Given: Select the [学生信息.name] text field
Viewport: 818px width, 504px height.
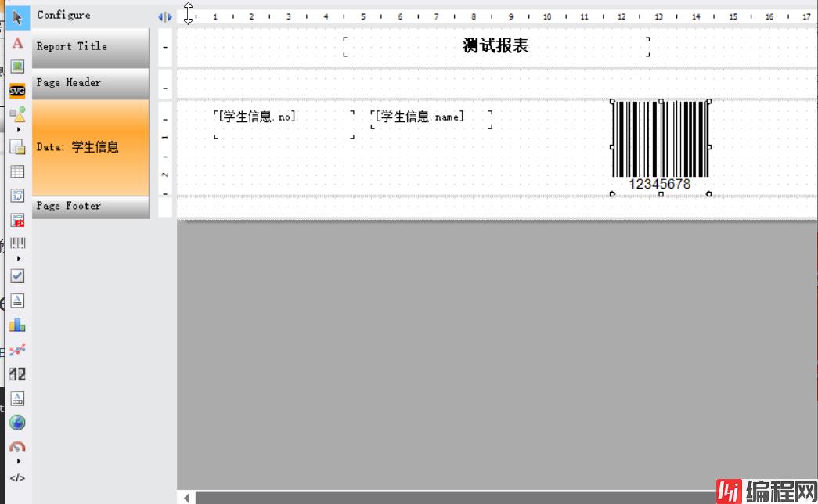Looking at the screenshot, I should click(431, 118).
